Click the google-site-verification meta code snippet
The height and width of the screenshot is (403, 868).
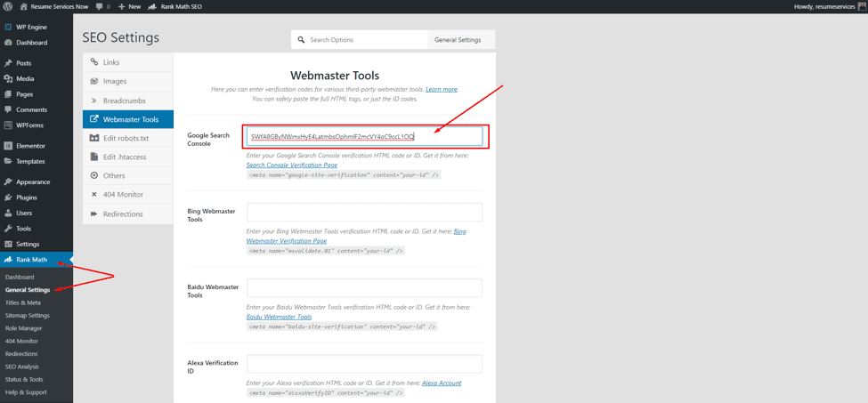coord(344,174)
